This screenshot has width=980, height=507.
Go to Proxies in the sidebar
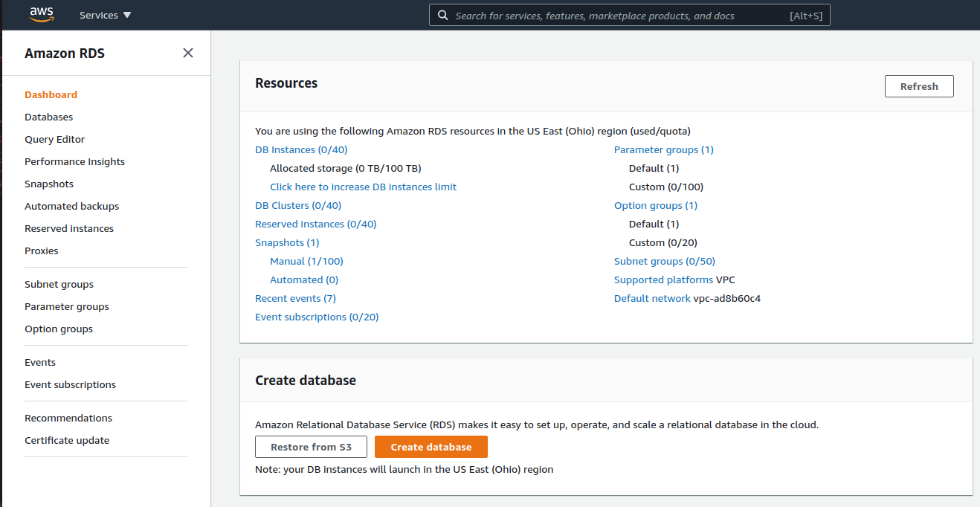[41, 251]
